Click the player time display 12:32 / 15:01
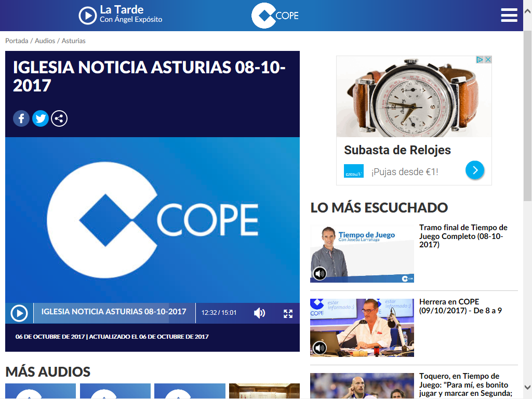The image size is (532, 399). [x=219, y=313]
